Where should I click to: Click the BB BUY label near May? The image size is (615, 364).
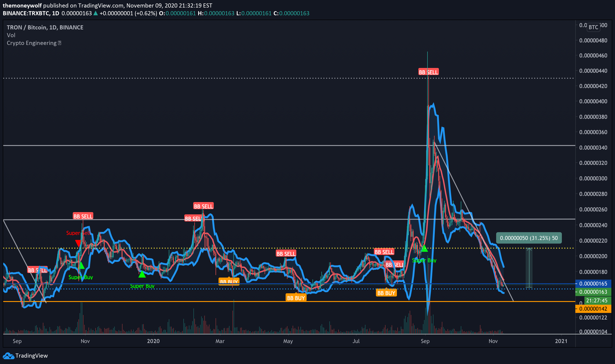click(296, 298)
